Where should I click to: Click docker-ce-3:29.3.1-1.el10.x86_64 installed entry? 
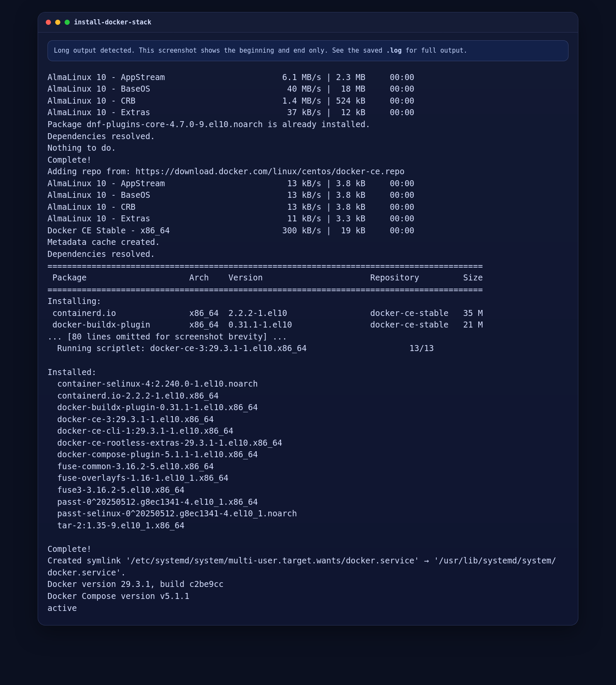click(136, 420)
